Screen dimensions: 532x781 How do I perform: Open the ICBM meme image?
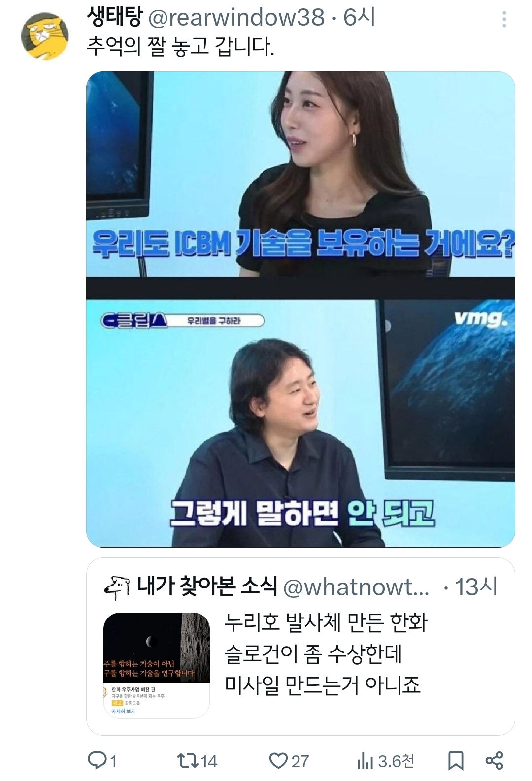pyautogui.click(x=300, y=174)
